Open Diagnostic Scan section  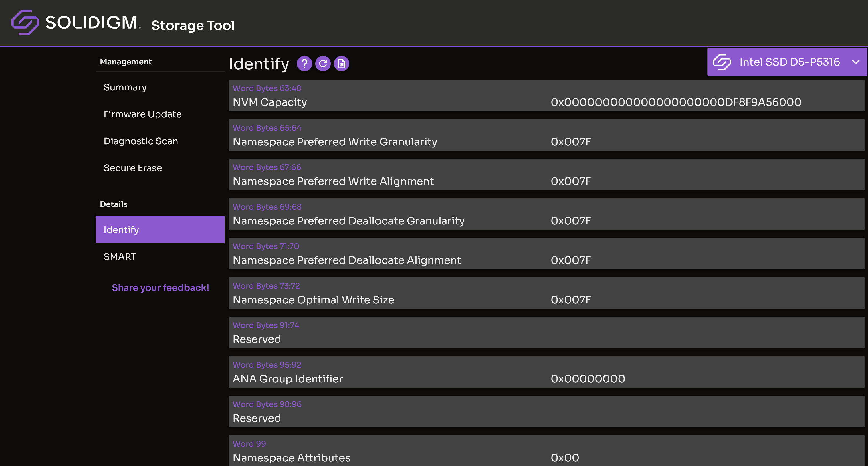point(140,141)
